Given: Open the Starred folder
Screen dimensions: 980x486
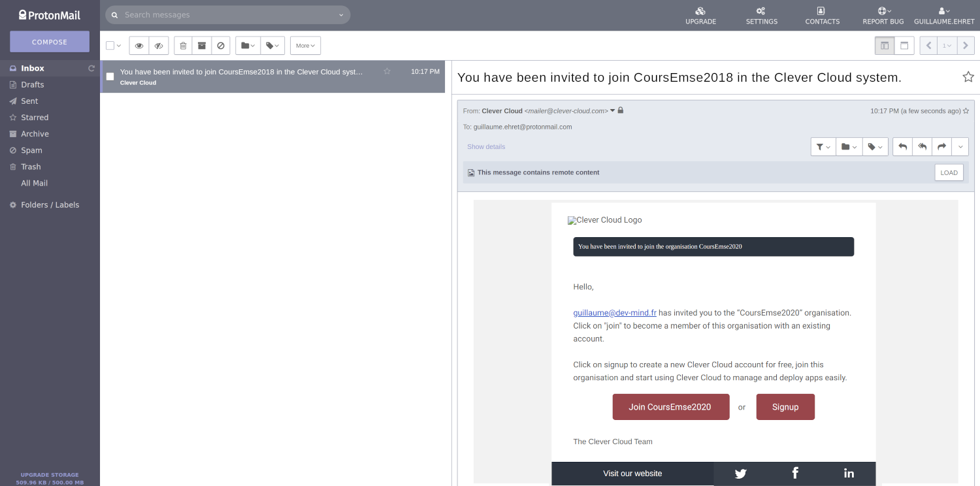Looking at the screenshot, I should [35, 117].
